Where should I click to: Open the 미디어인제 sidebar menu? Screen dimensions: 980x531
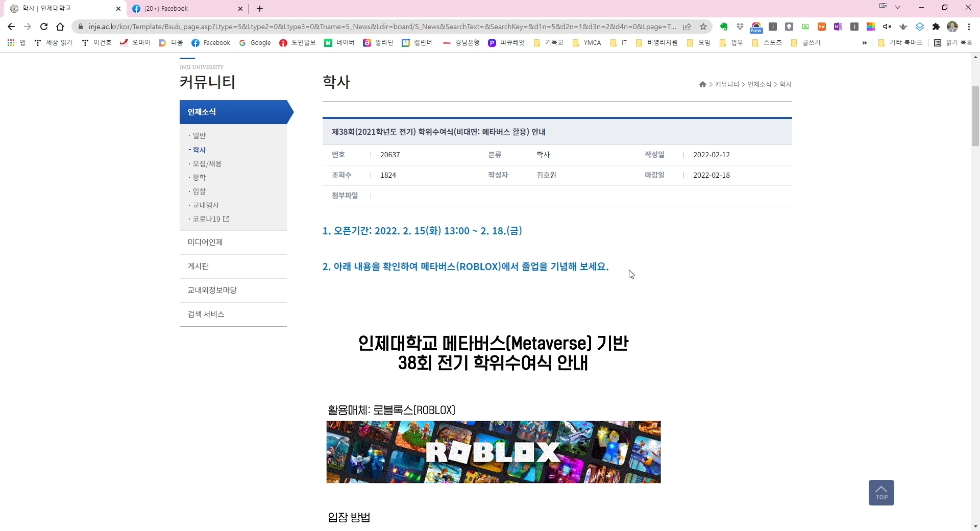(233, 243)
